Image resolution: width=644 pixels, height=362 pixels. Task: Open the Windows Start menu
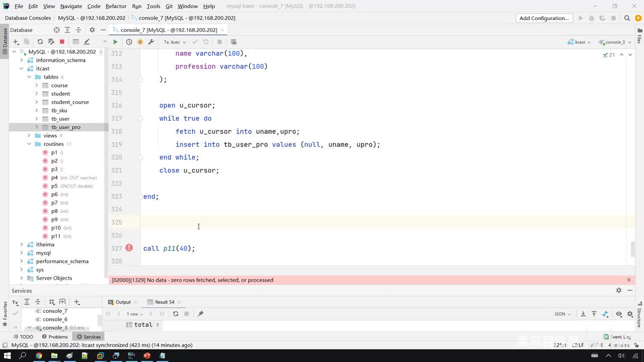click(x=7, y=355)
